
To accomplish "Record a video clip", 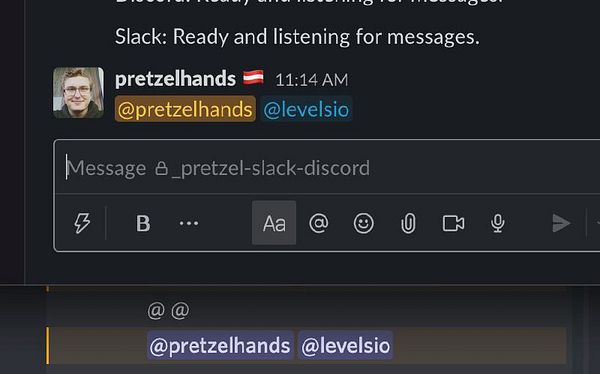I will pyautogui.click(x=453, y=223).
